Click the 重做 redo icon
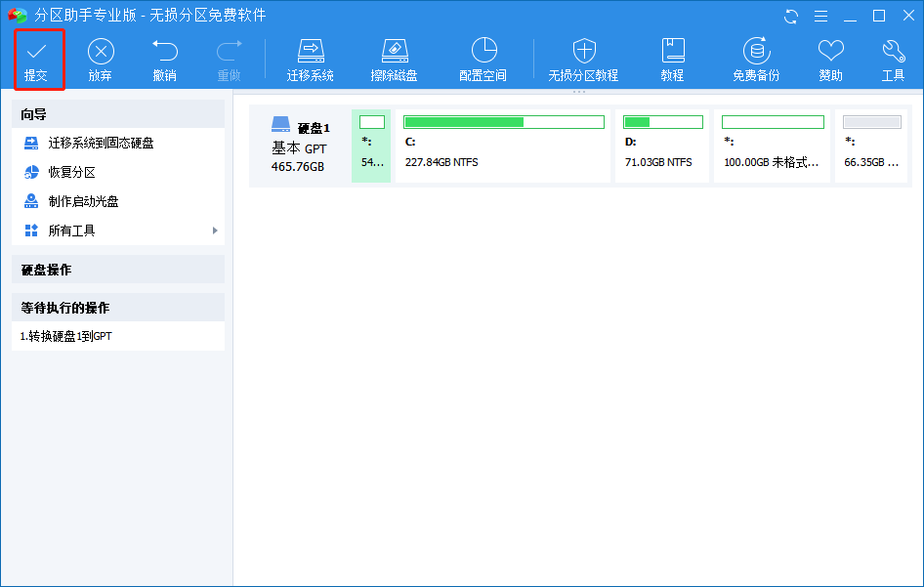Screen dimensions: 924x587 [x=229, y=51]
